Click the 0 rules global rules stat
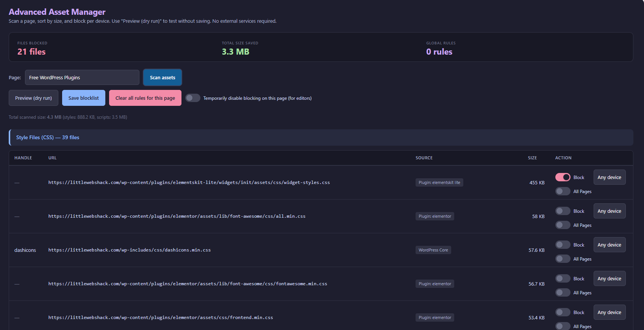Screen dimensions: 644x330 (x=439, y=52)
